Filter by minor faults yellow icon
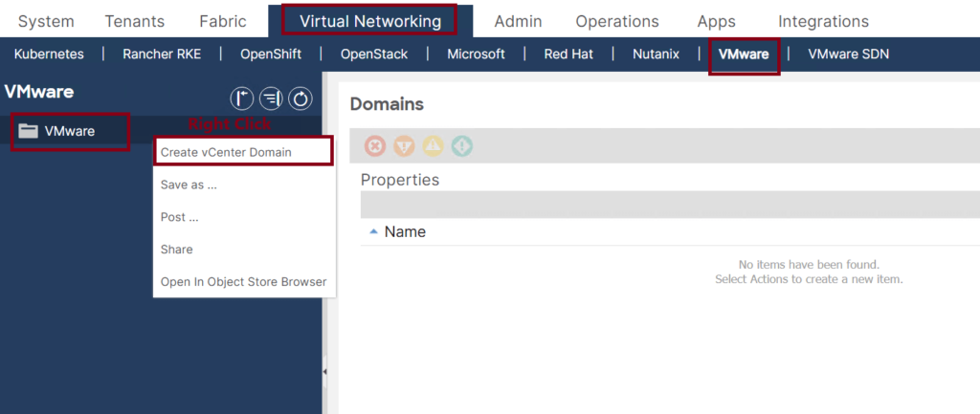 tap(433, 146)
